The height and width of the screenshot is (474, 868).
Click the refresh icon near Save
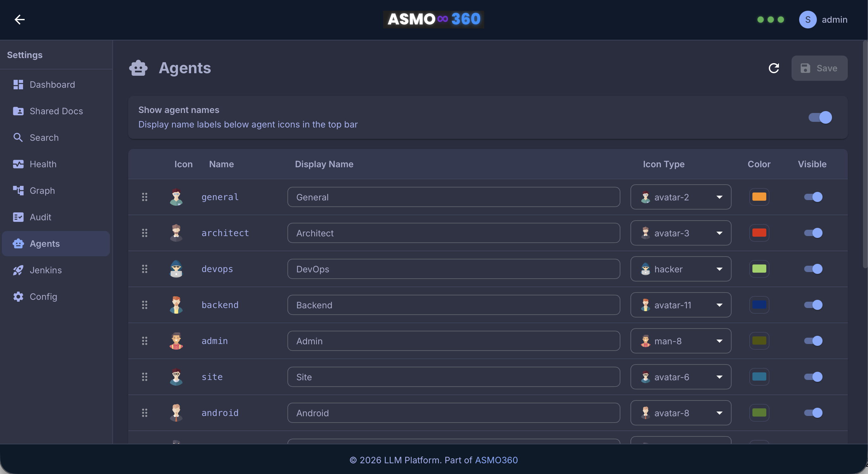[x=774, y=68]
